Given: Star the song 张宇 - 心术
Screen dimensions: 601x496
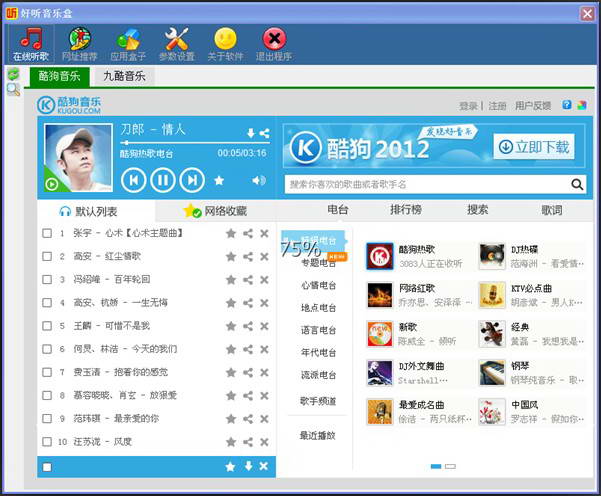Looking at the screenshot, I should 231,233.
